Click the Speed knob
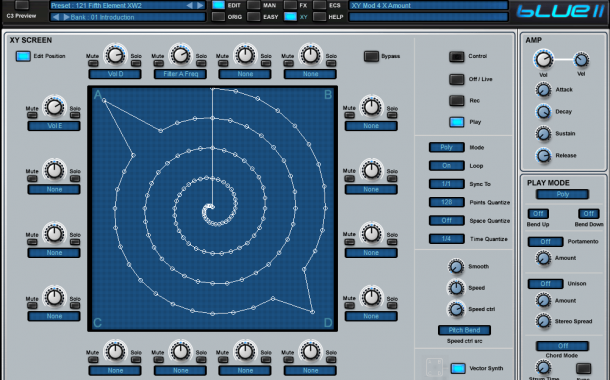Viewport: 610px width, 380px height. (456, 288)
